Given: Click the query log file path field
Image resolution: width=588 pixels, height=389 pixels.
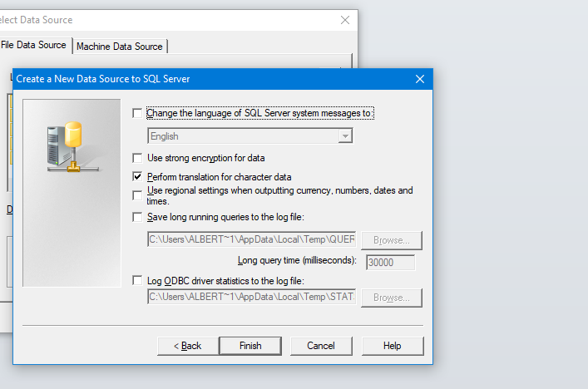Looking at the screenshot, I should (x=252, y=239).
